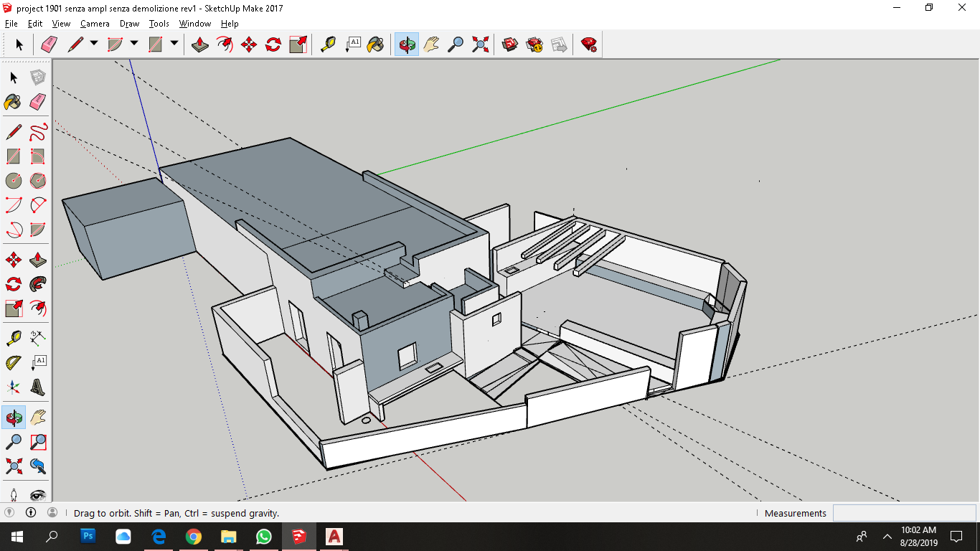Click the geolocation pin icon in status bar
Image resolution: width=980 pixels, height=551 pixels.
9,512
